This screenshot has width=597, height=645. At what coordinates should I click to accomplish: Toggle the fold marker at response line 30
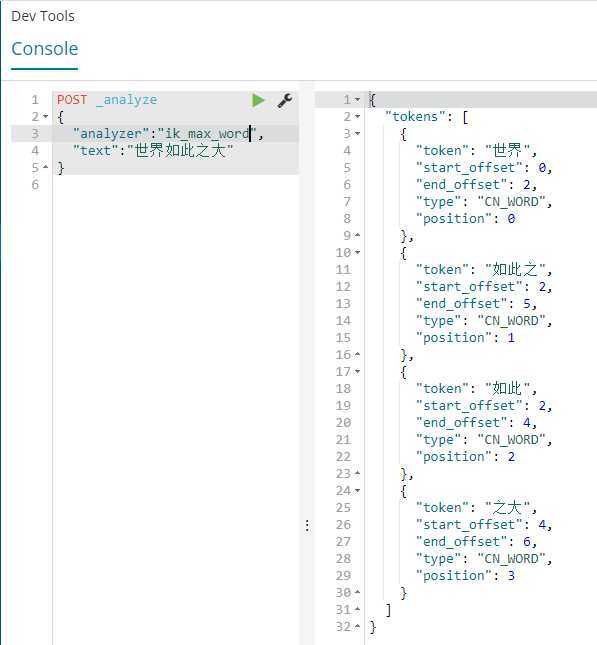tap(357, 592)
